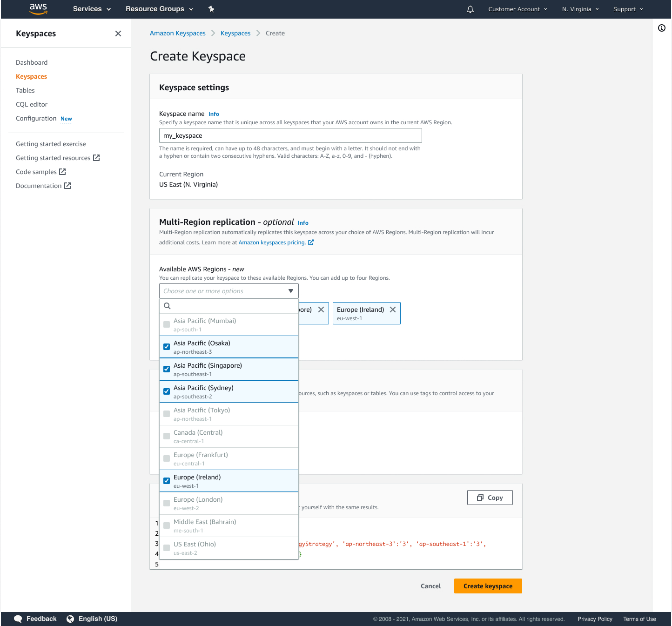Click the AWS logo in the navigation bar

point(38,9)
